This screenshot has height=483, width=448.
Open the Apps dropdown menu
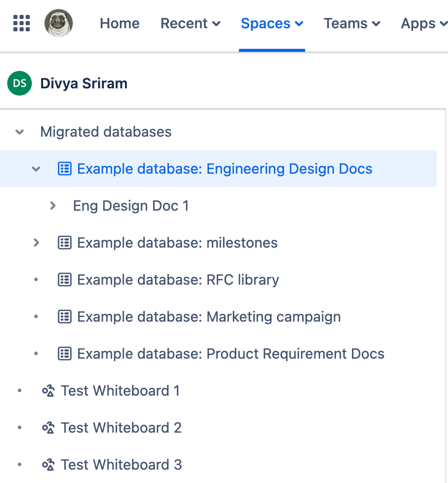(424, 24)
